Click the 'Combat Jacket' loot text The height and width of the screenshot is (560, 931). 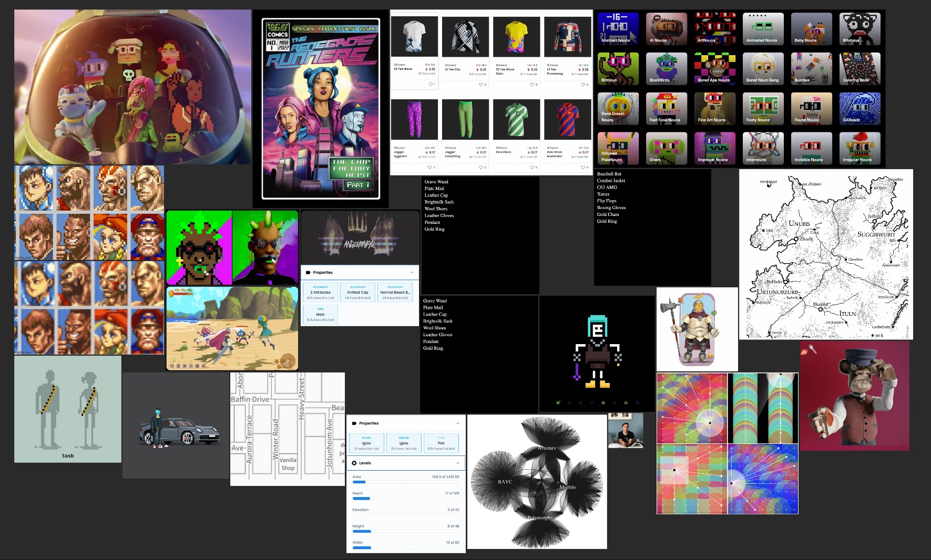[611, 181]
